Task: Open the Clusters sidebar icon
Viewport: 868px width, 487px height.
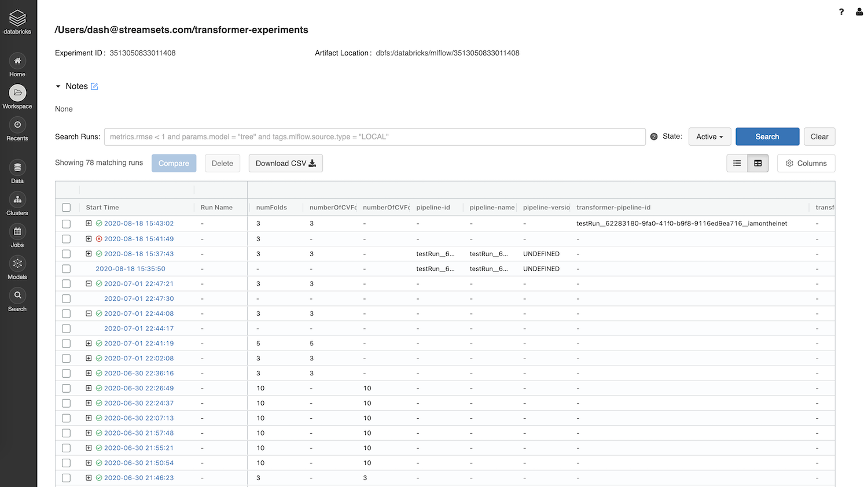Action: point(17,200)
